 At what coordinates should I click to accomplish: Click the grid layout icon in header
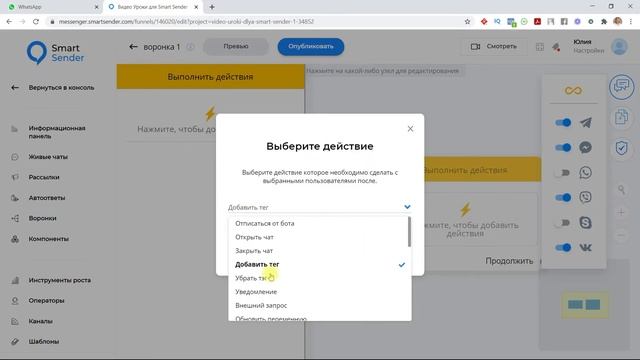540,47
